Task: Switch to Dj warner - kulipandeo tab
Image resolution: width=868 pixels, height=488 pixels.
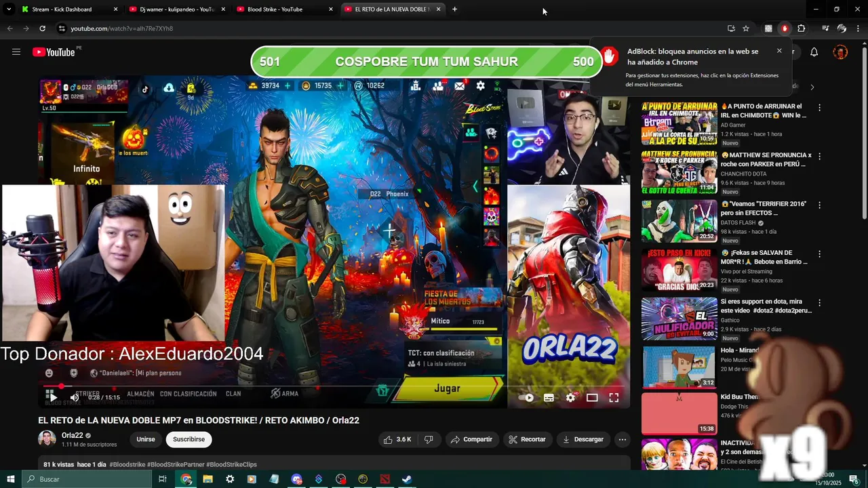Action: [177, 9]
